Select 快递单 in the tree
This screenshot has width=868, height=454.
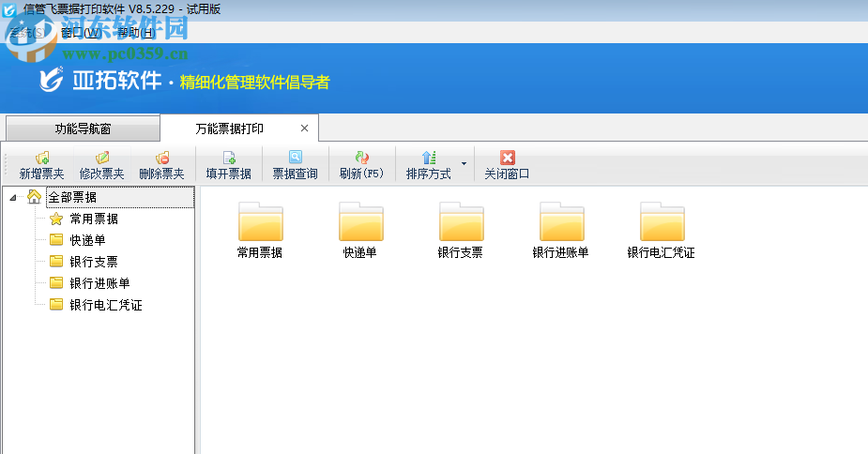tap(87, 240)
